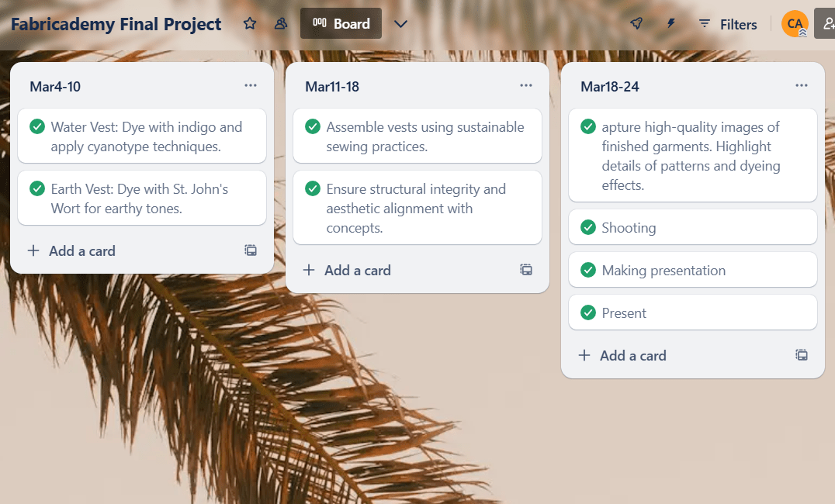Star the Fabricademy Final Project board
Screen dimensions: 835x504
click(x=250, y=24)
